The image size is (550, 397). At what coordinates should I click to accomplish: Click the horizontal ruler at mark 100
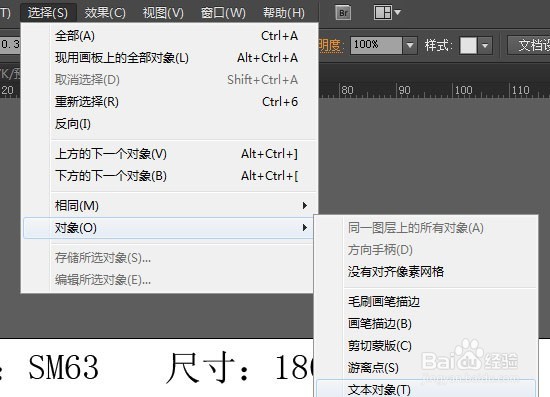coord(463,90)
